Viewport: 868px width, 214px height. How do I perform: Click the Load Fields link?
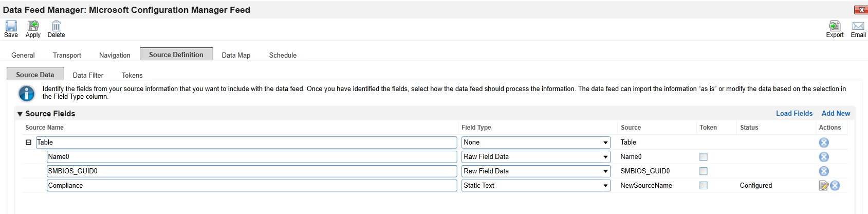tap(794, 113)
